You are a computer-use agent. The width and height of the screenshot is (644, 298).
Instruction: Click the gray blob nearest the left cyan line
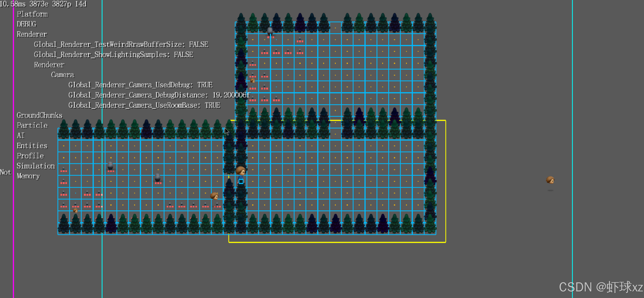pos(110,165)
